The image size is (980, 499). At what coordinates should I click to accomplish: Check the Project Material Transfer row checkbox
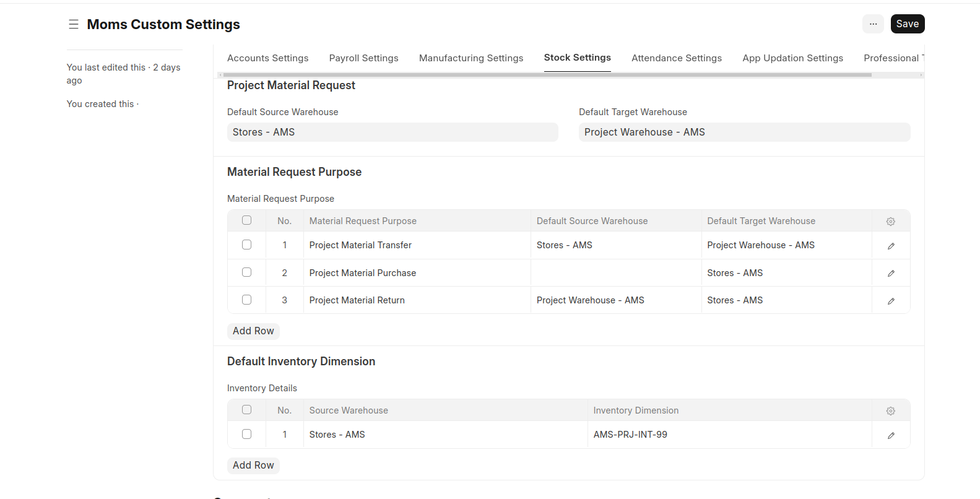[246, 245]
